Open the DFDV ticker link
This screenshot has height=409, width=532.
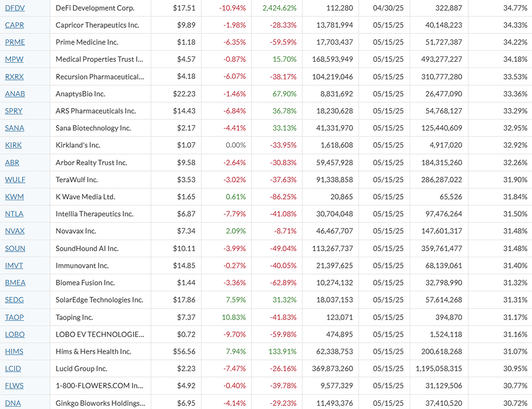[x=14, y=8]
